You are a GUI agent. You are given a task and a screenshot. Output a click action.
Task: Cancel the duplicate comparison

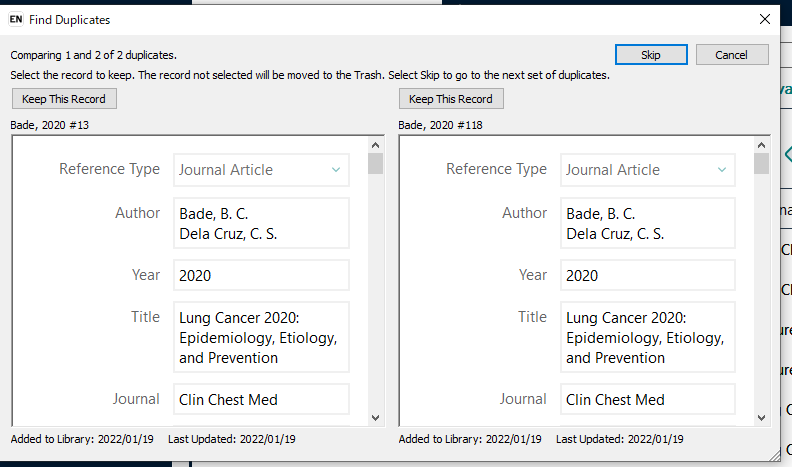(732, 55)
